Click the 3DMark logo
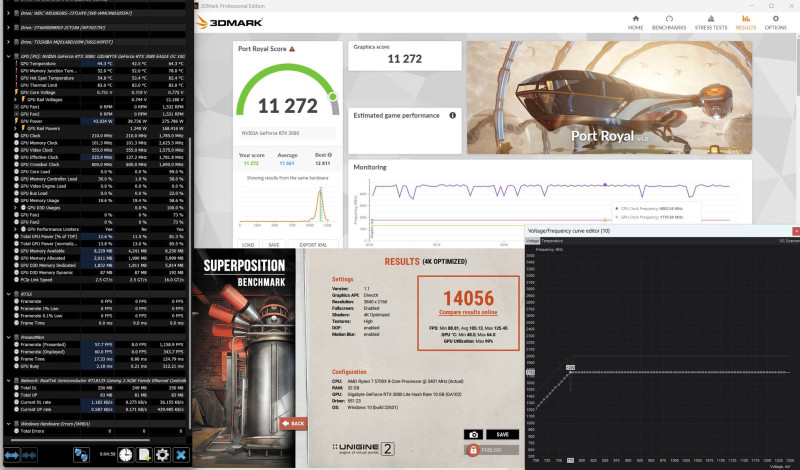This screenshot has width=800, height=470. tap(229, 22)
